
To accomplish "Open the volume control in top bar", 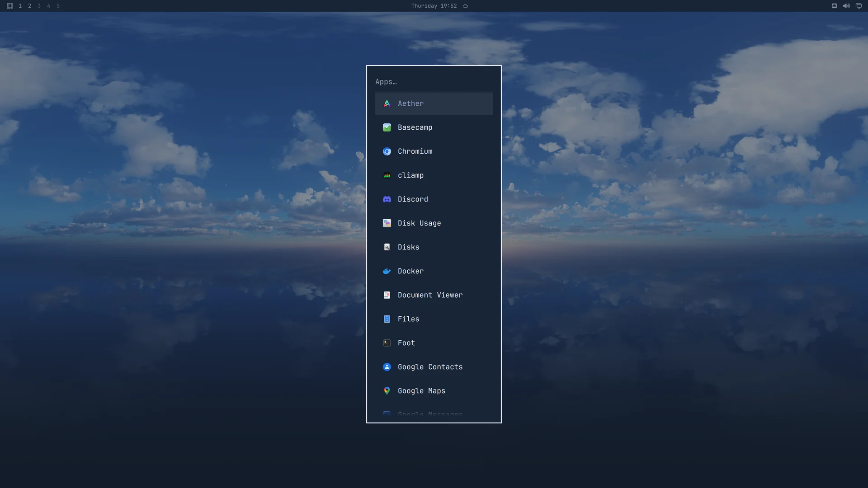I will click(x=846, y=6).
